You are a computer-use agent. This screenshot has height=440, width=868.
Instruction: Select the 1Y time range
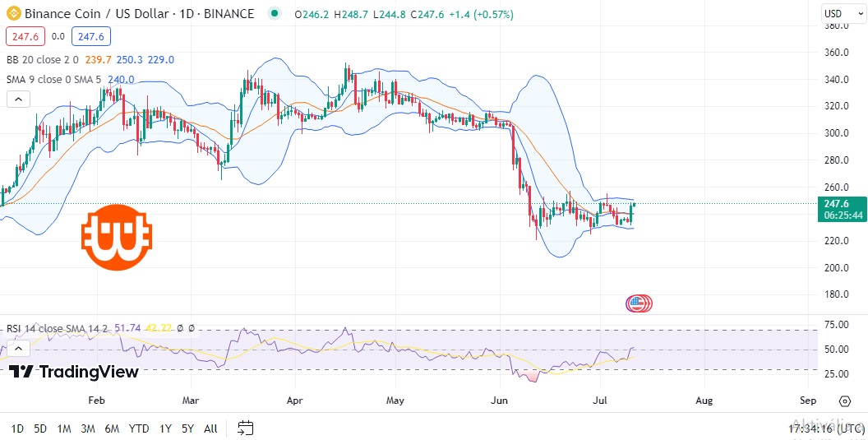pos(165,428)
